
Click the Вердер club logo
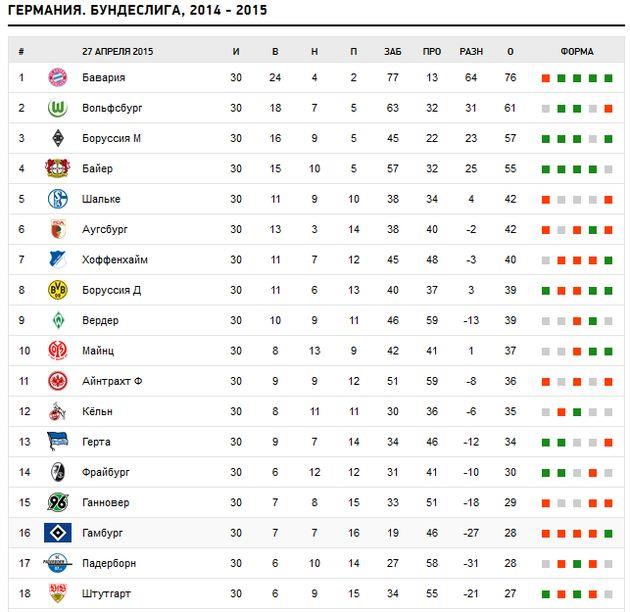[57, 320]
